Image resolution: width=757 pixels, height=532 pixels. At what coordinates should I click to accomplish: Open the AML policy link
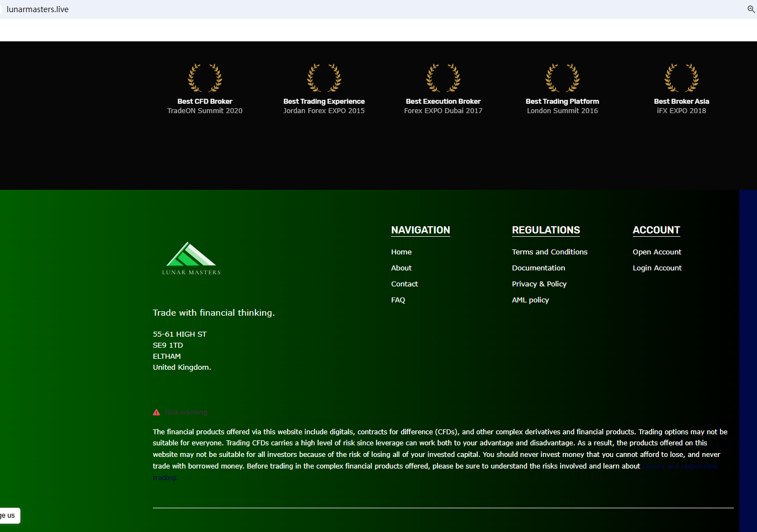(x=530, y=300)
